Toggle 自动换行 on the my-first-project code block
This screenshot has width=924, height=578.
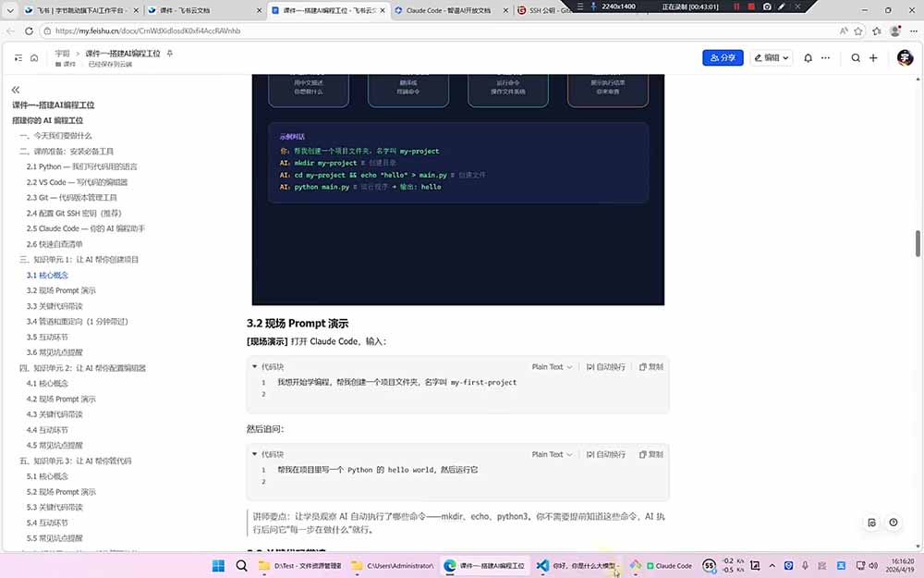(605, 367)
